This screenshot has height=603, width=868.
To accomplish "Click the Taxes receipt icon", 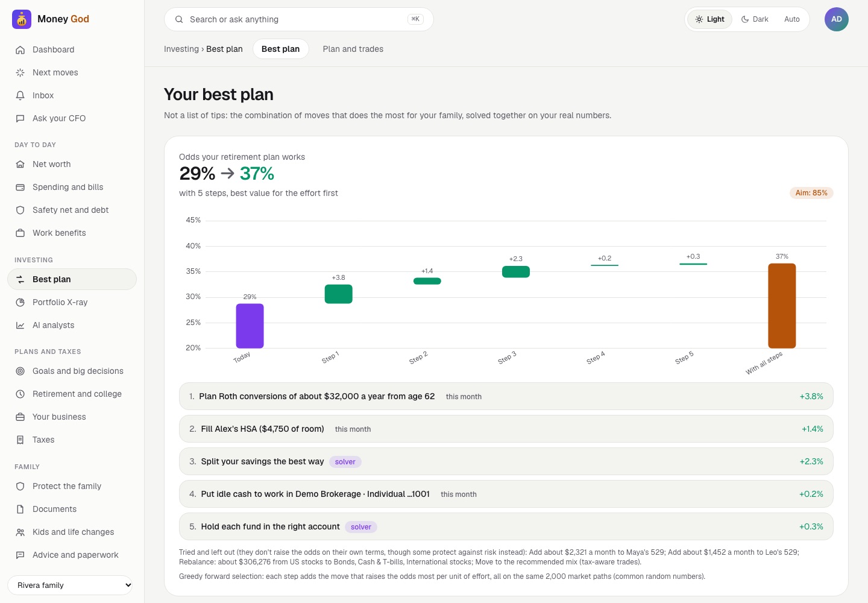I will 20,440.
